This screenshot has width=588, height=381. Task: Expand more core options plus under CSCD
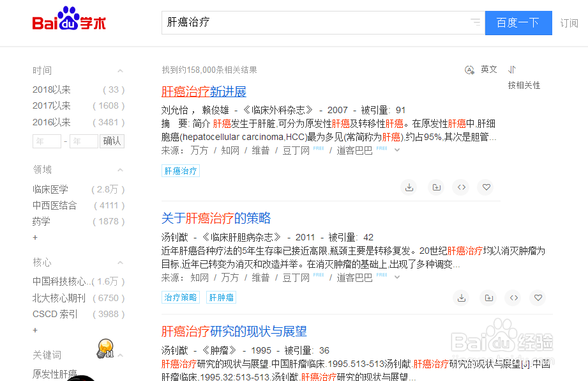click(x=35, y=330)
